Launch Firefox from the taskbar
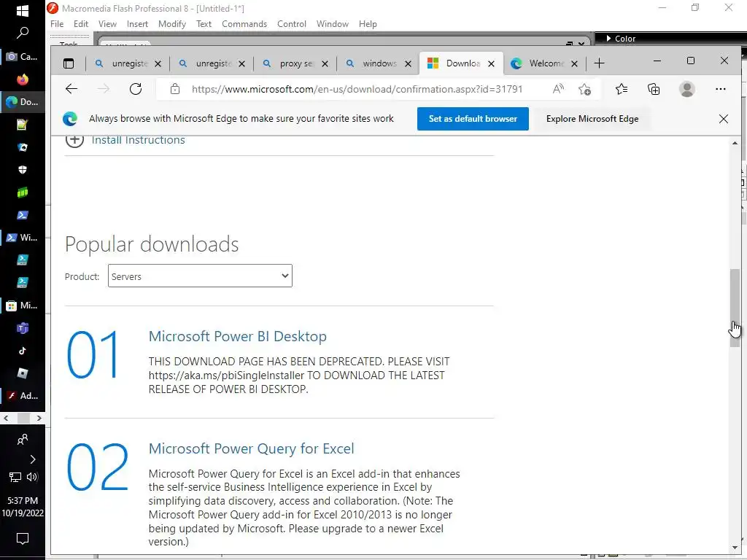 (23, 79)
